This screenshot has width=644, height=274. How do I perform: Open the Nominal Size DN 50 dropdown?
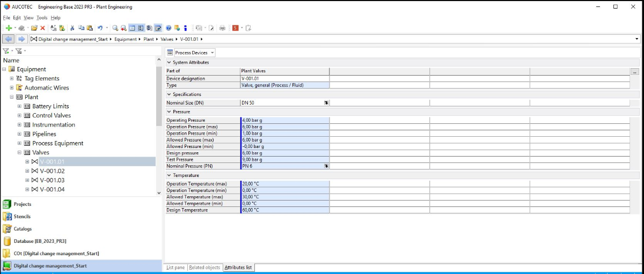tap(326, 102)
